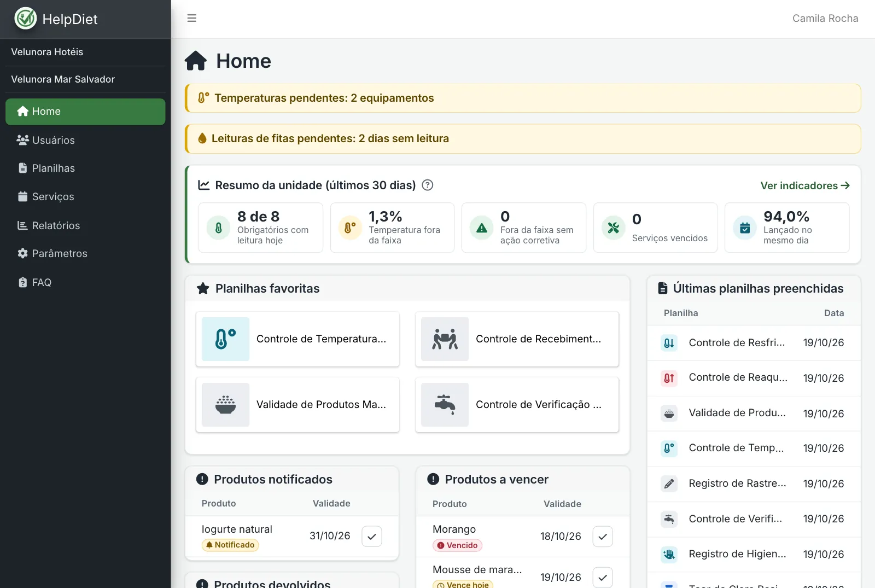Click the hand icon beside Registro de Higien...
Image resolution: width=875 pixels, height=588 pixels.
(x=669, y=554)
